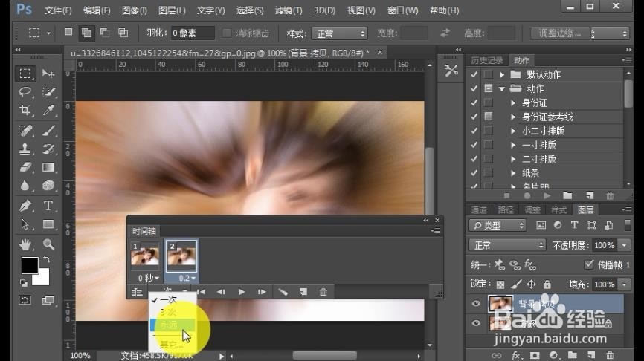Open frame 1 delay dropdown (0 秒)
644x361 pixels.
148,278
